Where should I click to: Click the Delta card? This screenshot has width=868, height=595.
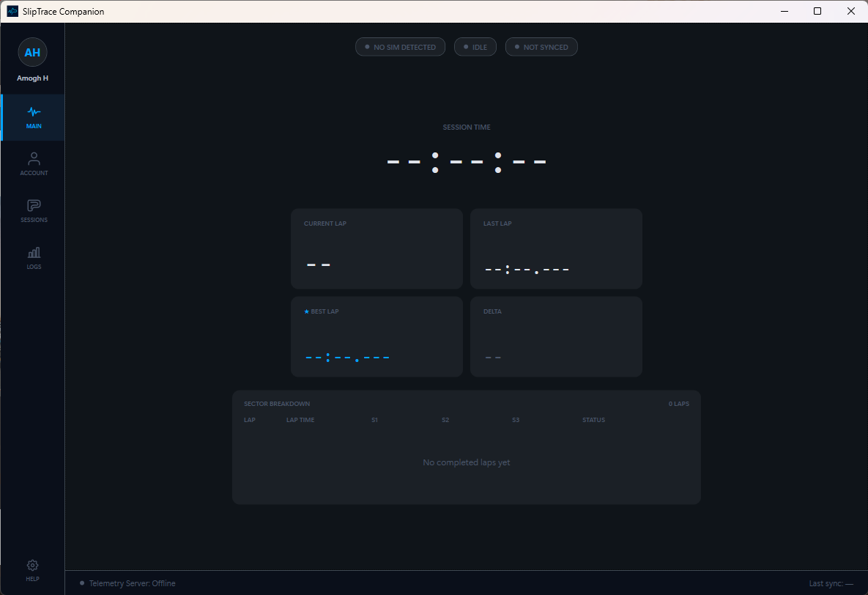coord(556,337)
